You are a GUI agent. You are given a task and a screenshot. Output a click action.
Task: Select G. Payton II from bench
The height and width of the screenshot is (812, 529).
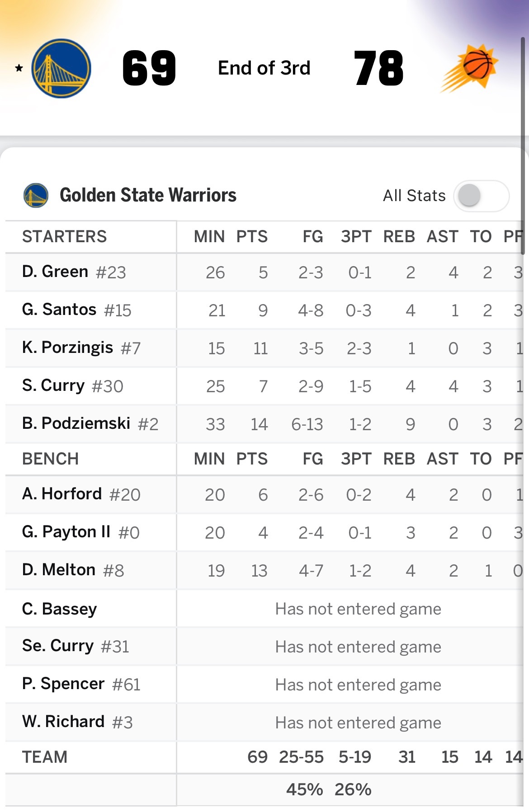click(x=66, y=532)
